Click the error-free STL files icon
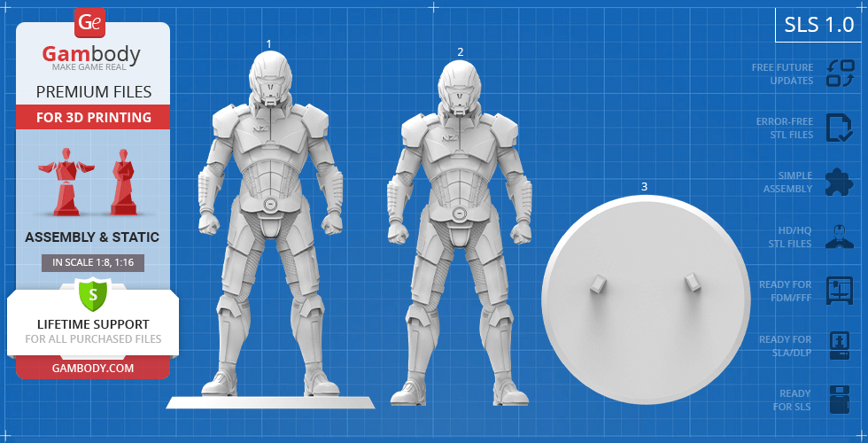 [839, 128]
